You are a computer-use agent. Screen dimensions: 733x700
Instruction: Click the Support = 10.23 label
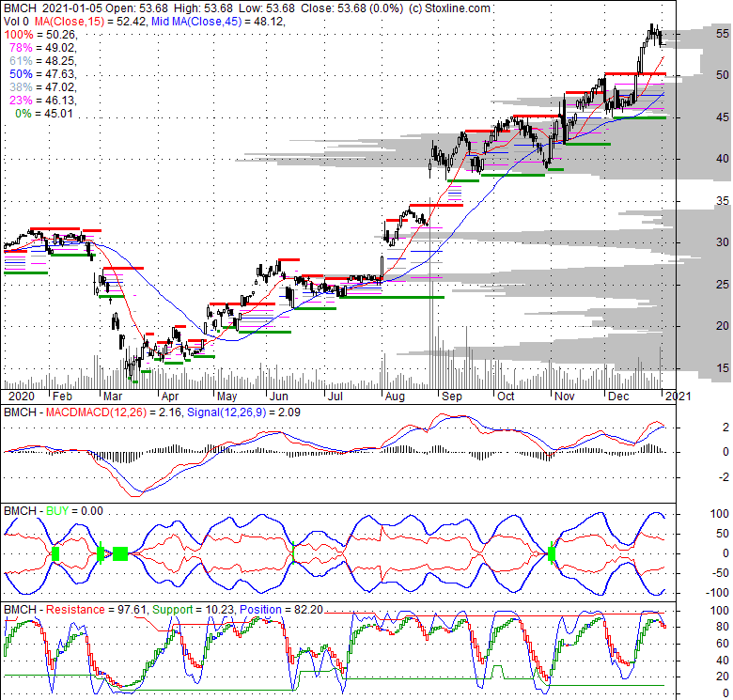194,610
